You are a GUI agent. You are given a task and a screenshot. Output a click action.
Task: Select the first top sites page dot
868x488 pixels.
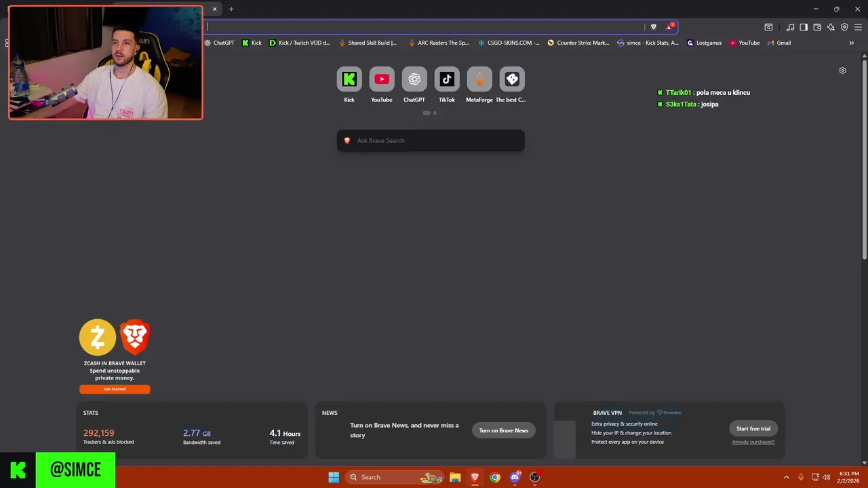tap(427, 113)
